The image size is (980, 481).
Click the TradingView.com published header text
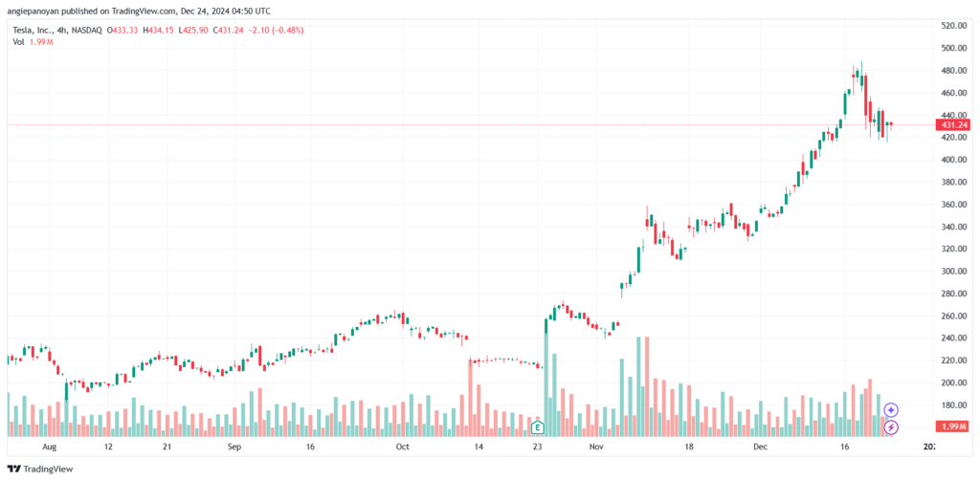pos(138,10)
